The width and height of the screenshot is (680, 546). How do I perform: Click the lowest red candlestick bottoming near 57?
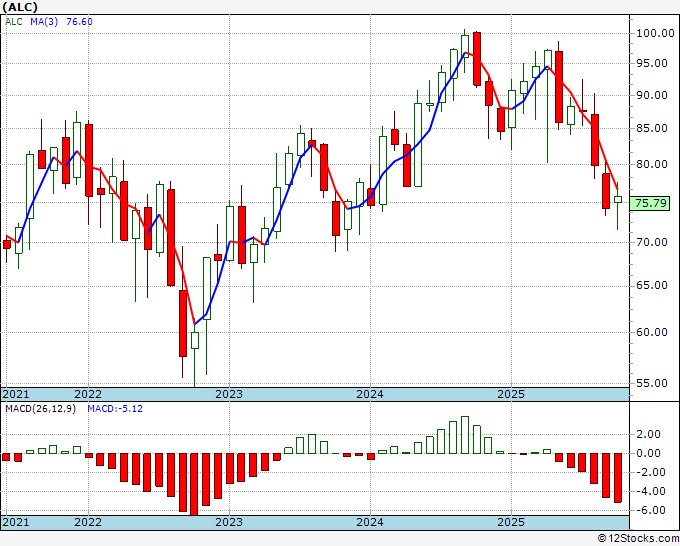pyautogui.click(x=183, y=324)
